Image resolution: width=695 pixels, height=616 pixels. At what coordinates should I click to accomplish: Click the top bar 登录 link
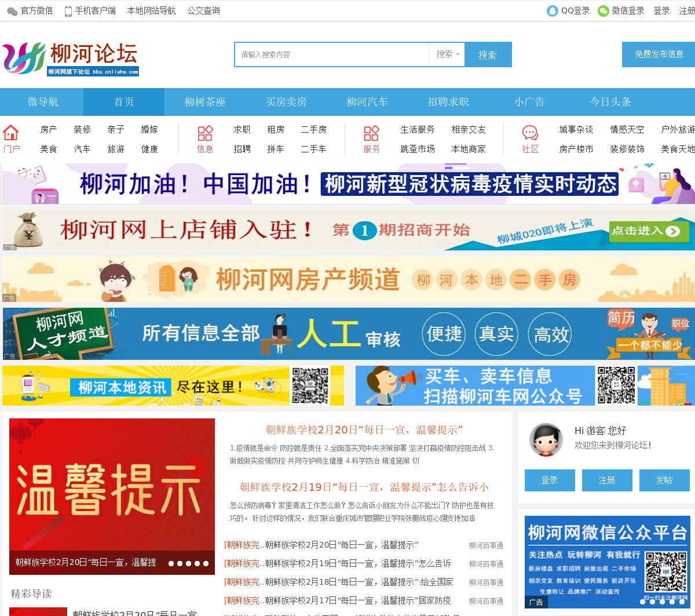pyautogui.click(x=661, y=11)
